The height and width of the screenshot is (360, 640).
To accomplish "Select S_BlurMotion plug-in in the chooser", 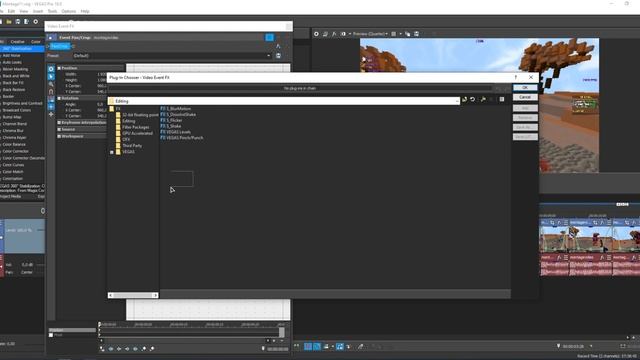I will [176, 109].
